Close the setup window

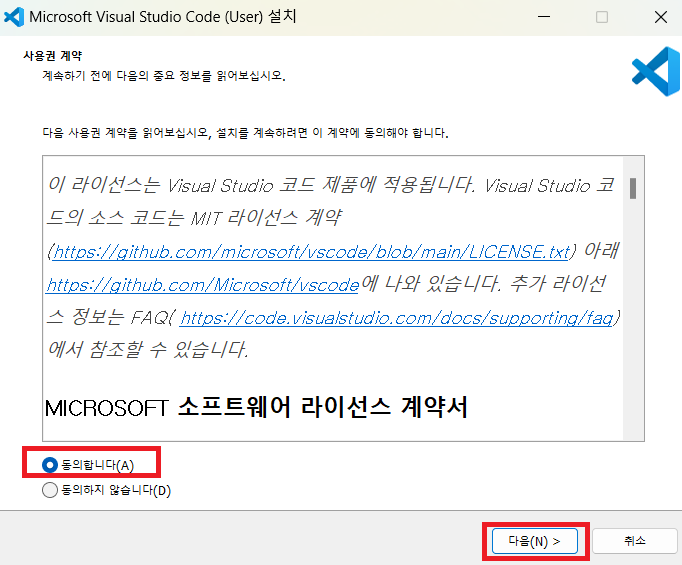click(661, 17)
